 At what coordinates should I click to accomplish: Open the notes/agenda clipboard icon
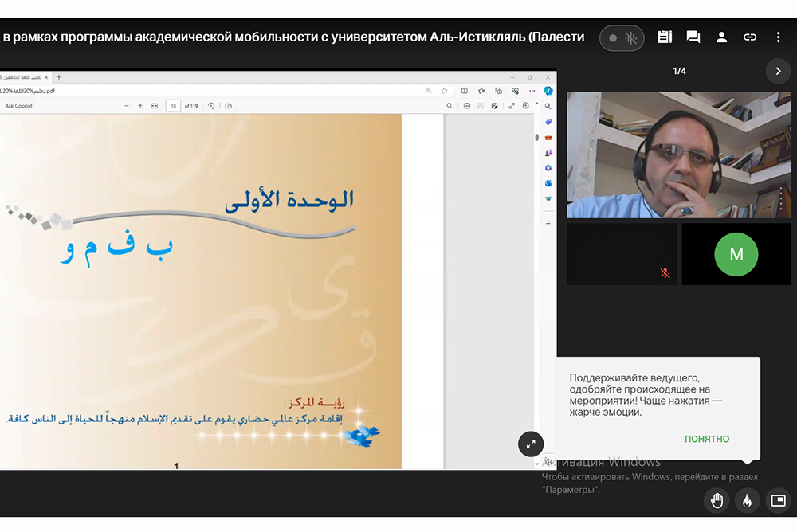665,37
